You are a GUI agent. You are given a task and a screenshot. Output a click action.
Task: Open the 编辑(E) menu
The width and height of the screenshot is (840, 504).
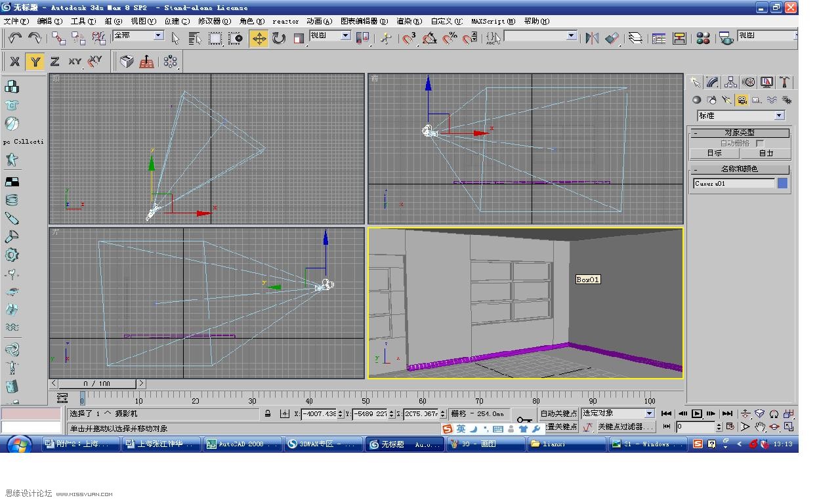[49, 21]
